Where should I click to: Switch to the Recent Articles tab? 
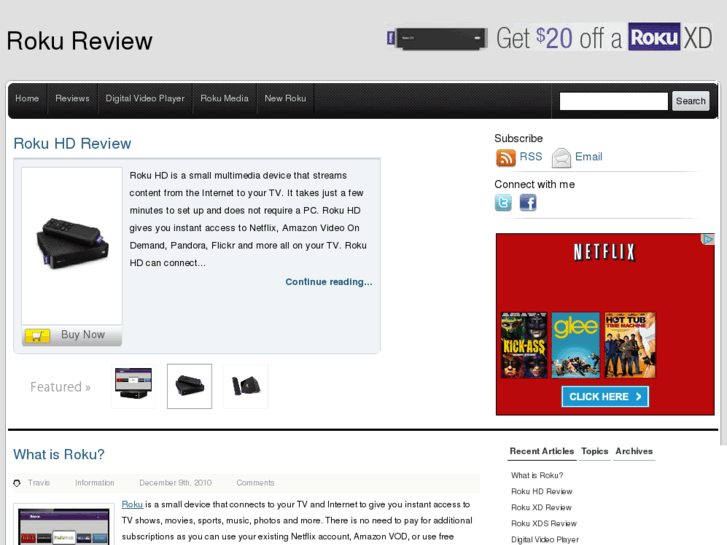(542, 451)
